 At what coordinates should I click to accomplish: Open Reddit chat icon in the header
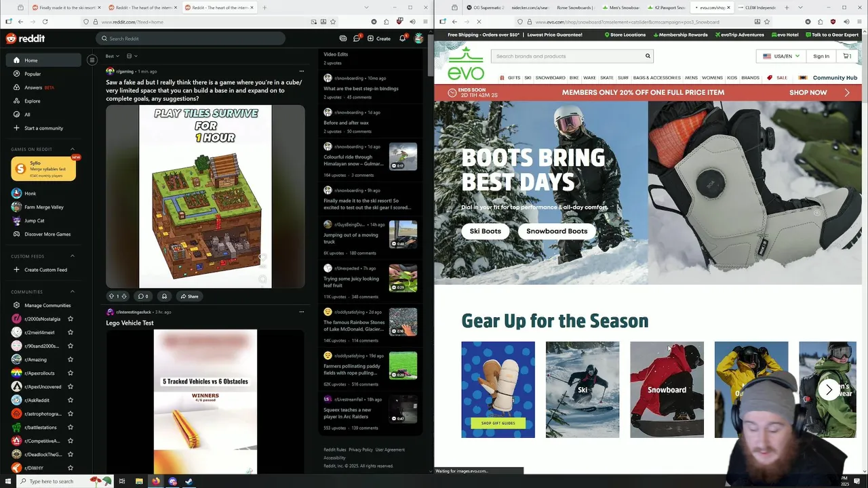click(357, 39)
